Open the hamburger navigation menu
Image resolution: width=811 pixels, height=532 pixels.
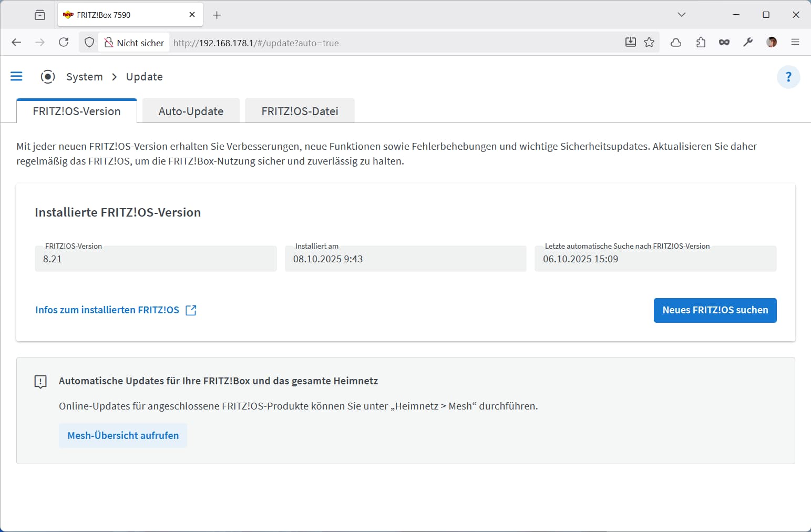(x=16, y=77)
